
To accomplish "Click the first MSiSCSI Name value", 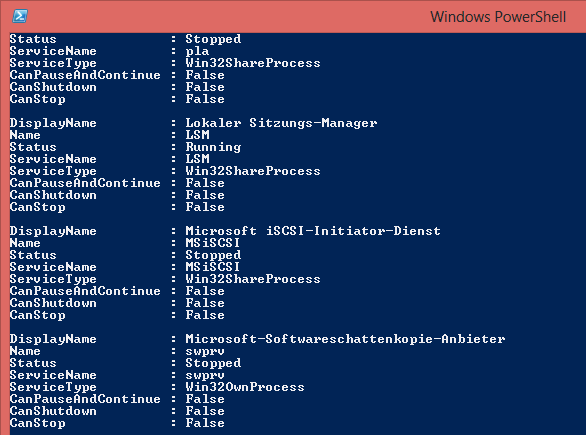I will point(213,243).
